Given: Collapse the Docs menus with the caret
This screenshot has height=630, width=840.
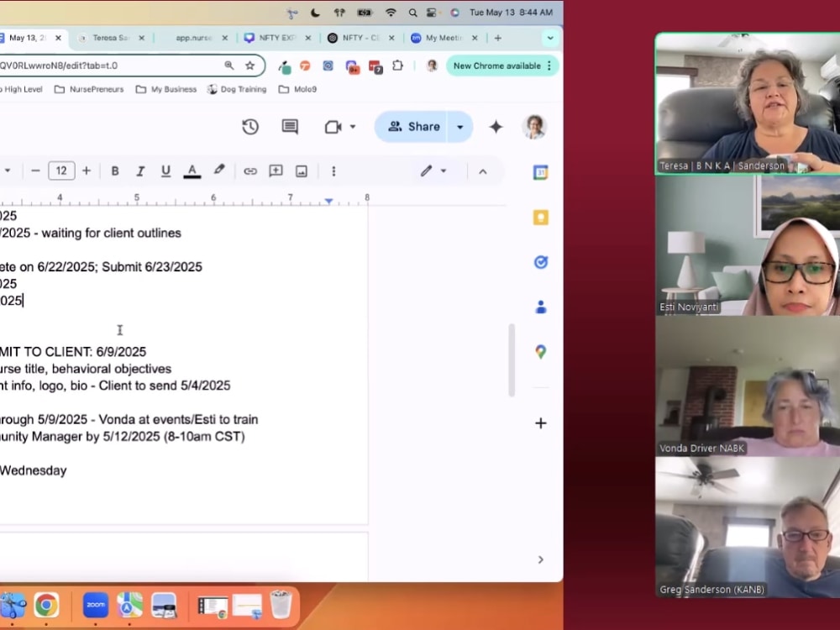Looking at the screenshot, I should (x=483, y=171).
